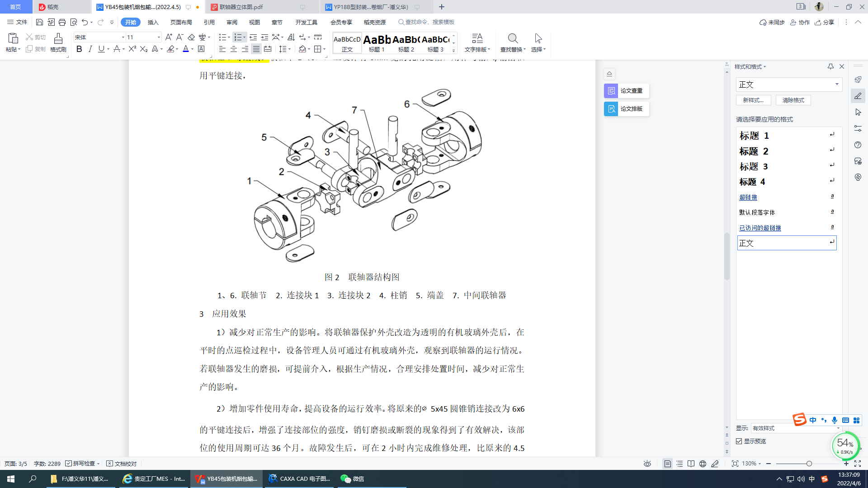This screenshot has width=868, height=488.
Task: Undo the last action
Action: pos(85,22)
